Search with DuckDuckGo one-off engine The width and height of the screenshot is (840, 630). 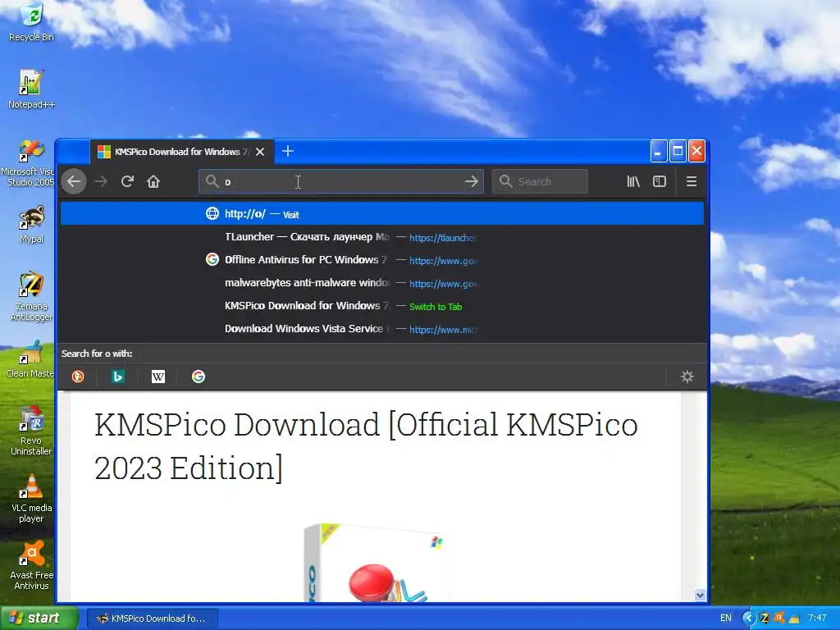coord(78,377)
